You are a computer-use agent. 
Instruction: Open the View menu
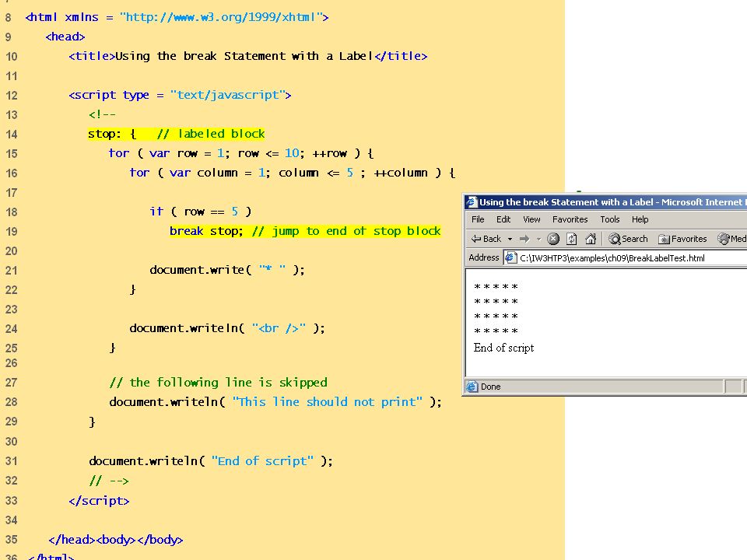(531, 219)
